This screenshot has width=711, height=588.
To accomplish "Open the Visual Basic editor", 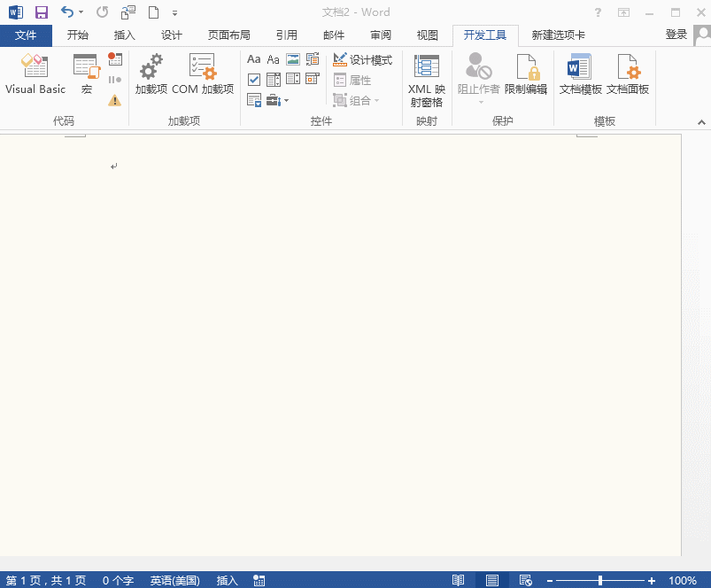I will coord(35,73).
